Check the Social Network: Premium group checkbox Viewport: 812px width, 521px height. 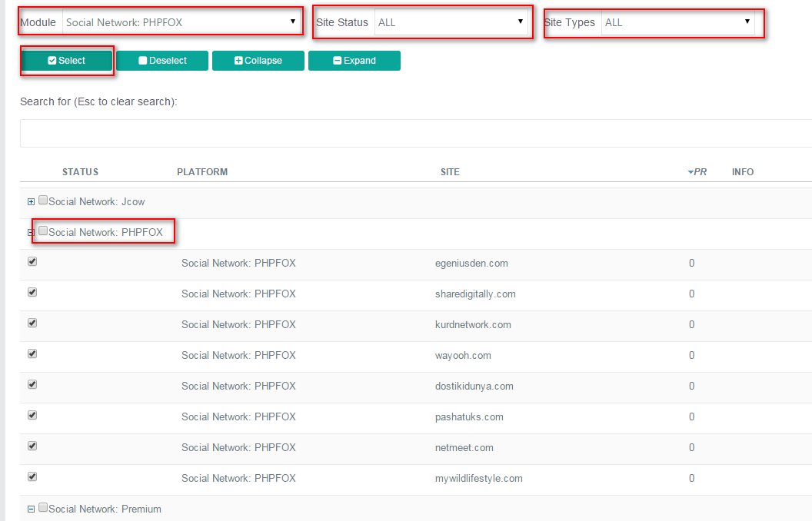click(x=43, y=507)
